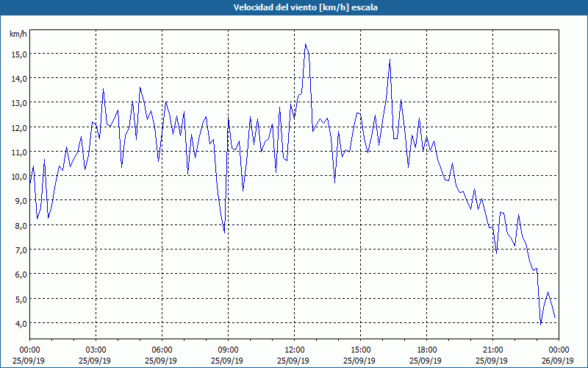Select the '6,0' y-axis label

tap(21, 275)
